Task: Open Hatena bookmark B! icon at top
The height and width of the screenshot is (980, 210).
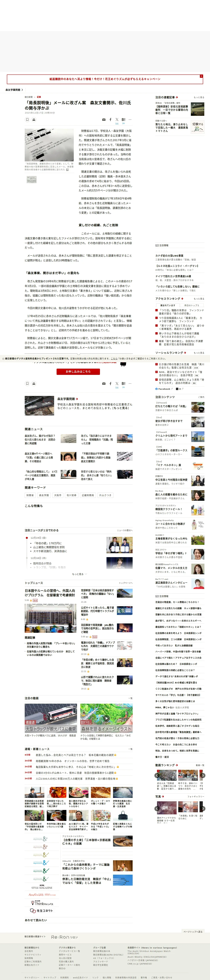Action: (123, 119)
